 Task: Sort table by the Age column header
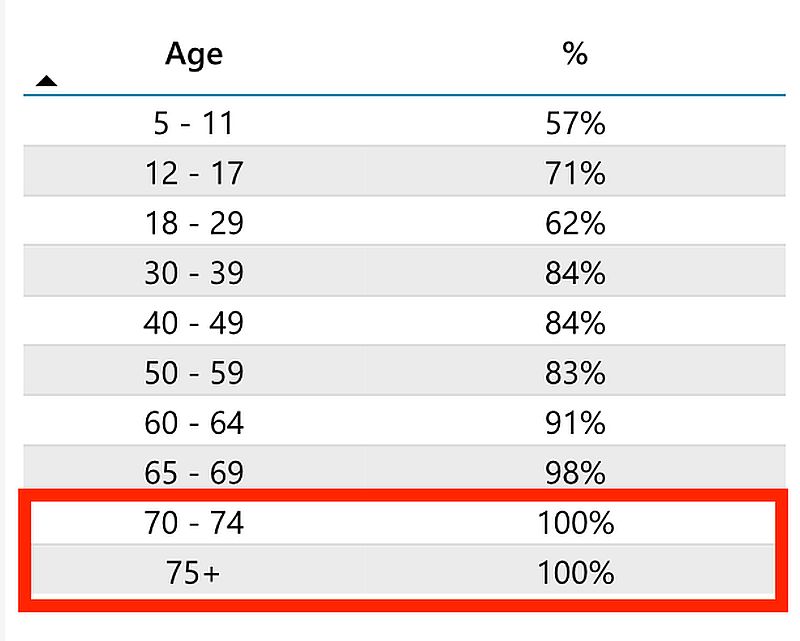coord(194,54)
